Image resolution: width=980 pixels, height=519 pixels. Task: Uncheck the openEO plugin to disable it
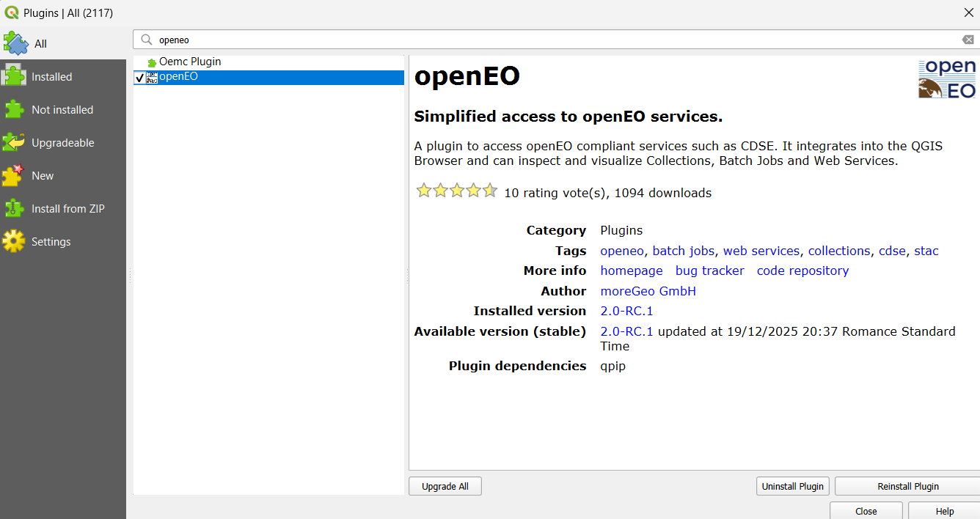point(140,77)
